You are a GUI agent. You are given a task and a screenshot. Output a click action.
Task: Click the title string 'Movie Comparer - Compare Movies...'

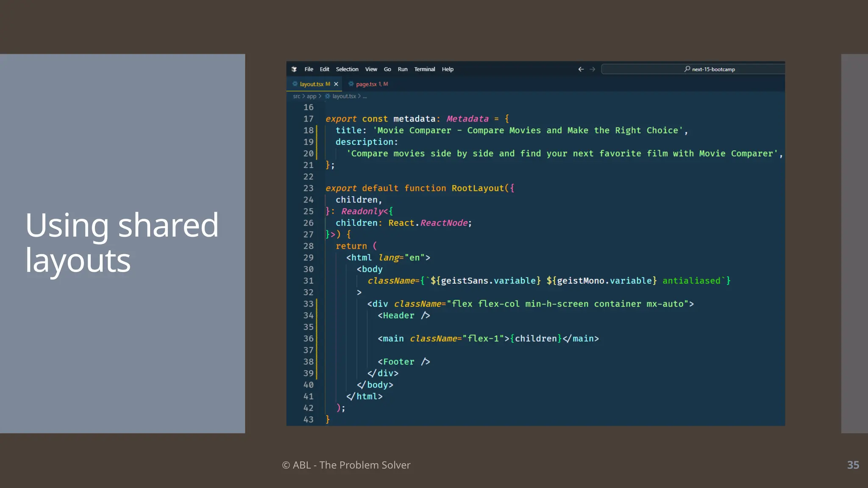click(x=528, y=130)
